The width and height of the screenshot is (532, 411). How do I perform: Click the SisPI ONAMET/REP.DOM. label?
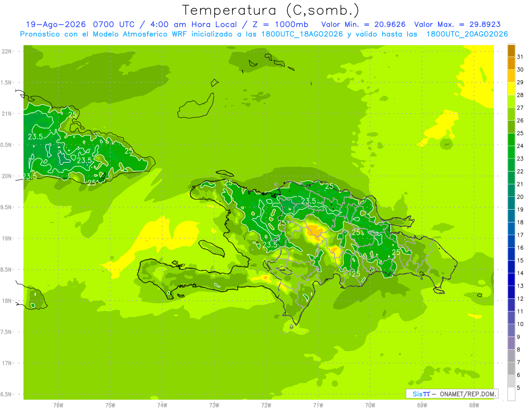click(452, 394)
